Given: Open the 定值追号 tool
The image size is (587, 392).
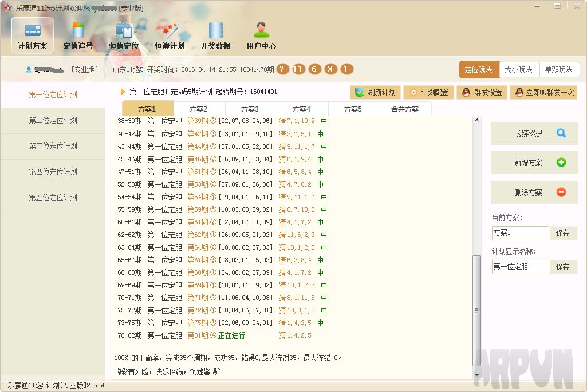Looking at the screenshot, I should [x=78, y=36].
